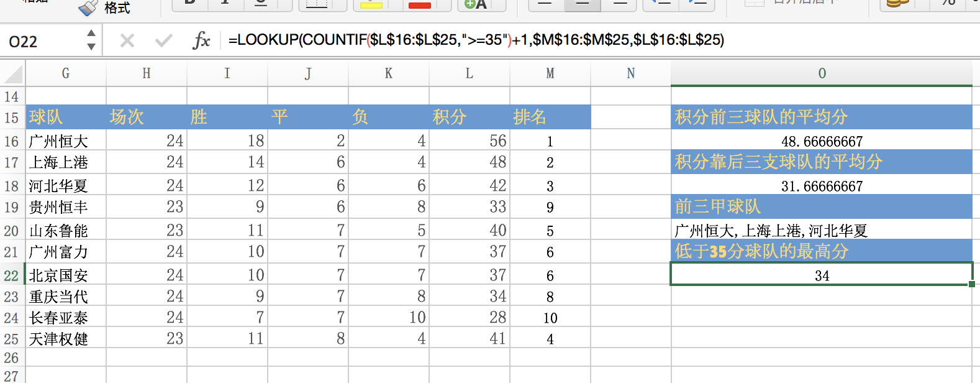Screen dimensions: 980x383
Task: Select the 长春亚泰 team cell
Action: (x=66, y=318)
